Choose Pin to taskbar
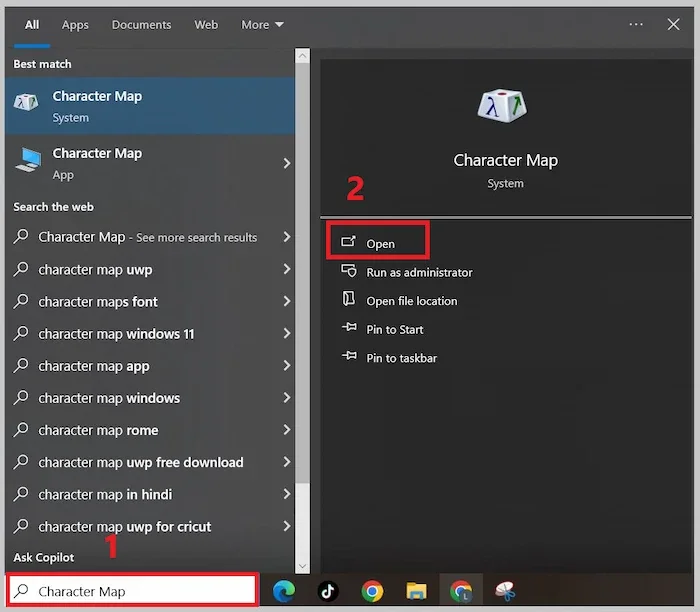Screen dimensions: 700x612 click(x=401, y=358)
